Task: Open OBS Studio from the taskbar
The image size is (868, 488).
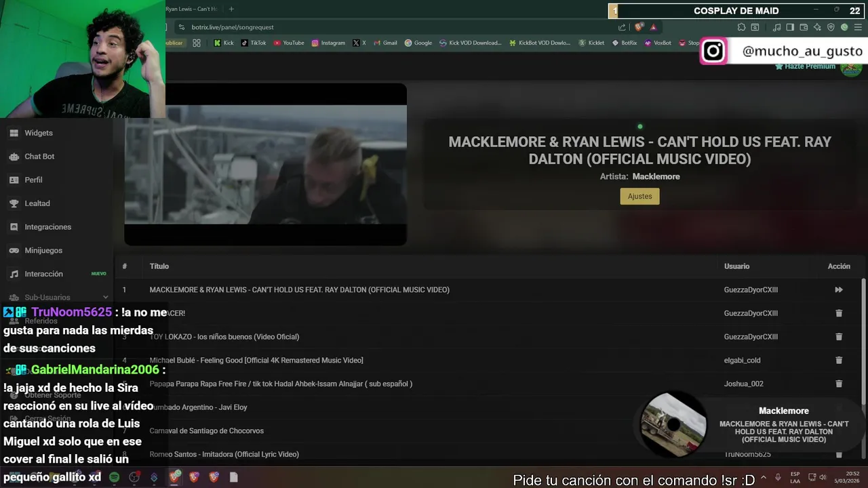Action: click(134, 477)
